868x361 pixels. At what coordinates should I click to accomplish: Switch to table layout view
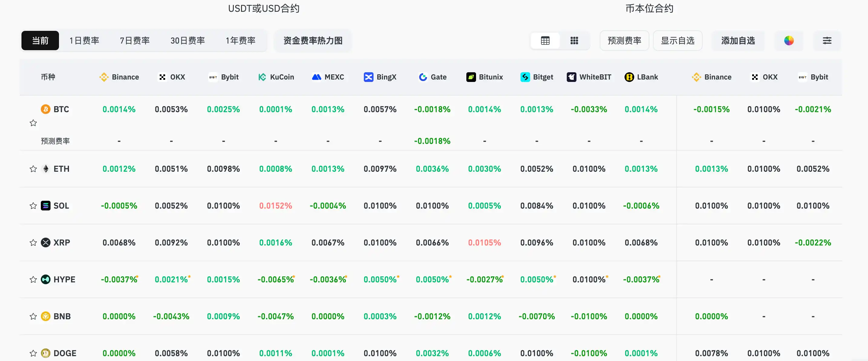coord(545,41)
